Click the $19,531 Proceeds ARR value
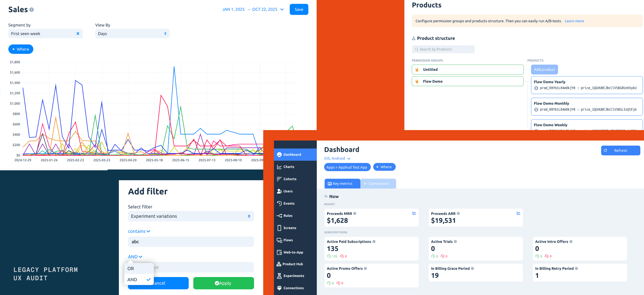This screenshot has height=295, width=644. 443,220
